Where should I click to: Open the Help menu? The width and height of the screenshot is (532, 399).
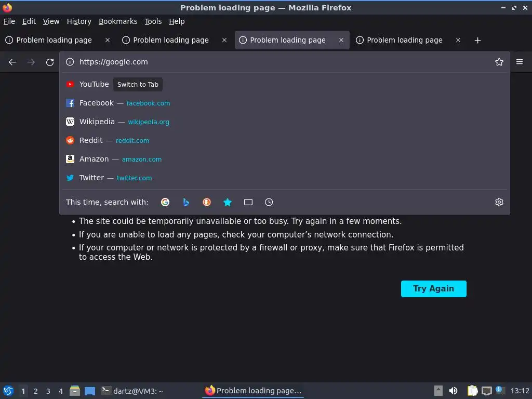coord(177,21)
